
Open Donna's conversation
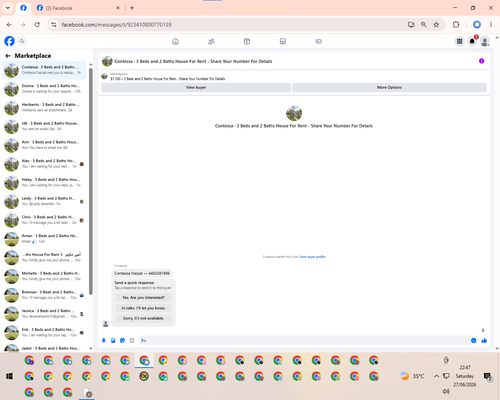coord(44,89)
